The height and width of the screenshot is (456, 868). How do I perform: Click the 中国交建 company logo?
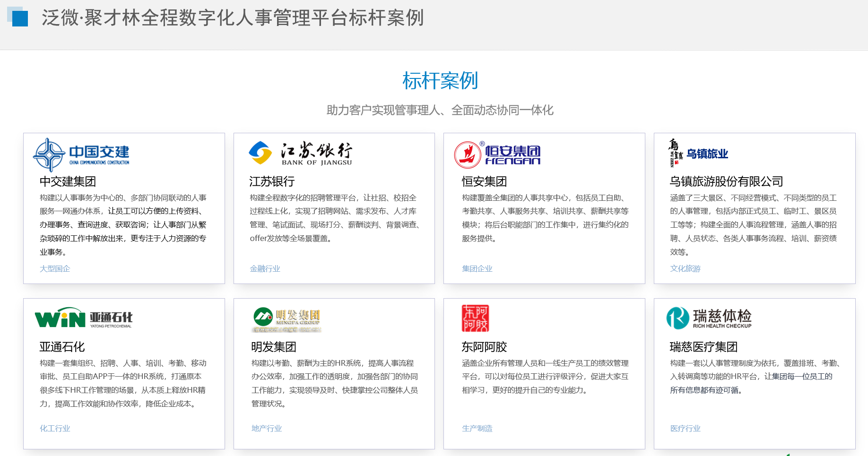(x=81, y=155)
